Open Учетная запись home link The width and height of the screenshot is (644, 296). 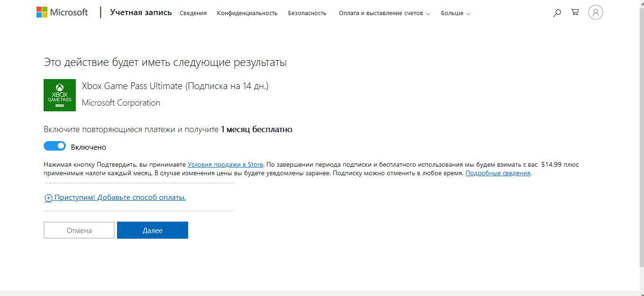coord(141,12)
